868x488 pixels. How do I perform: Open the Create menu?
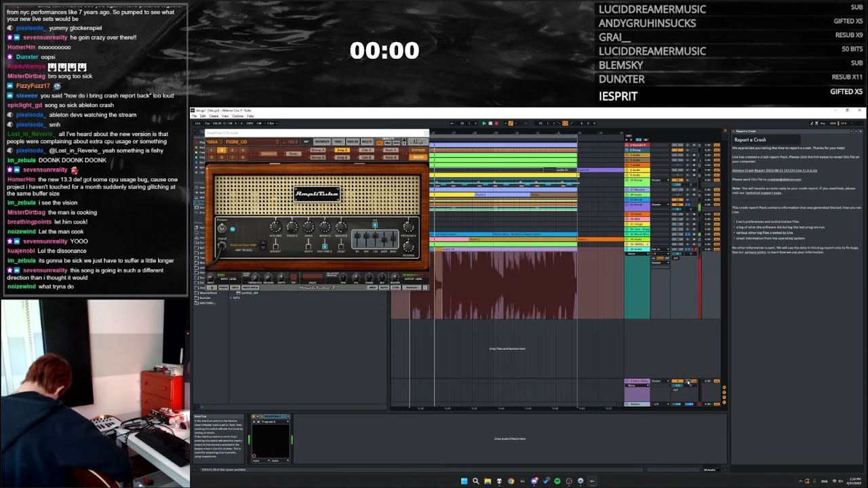click(214, 116)
